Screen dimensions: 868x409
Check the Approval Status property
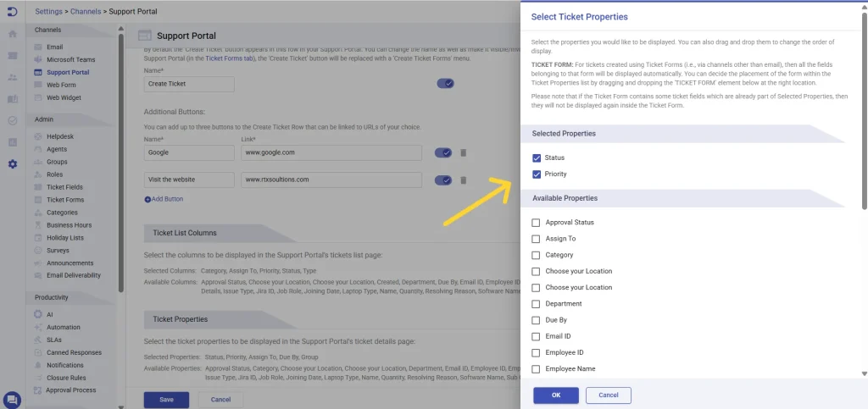point(536,223)
